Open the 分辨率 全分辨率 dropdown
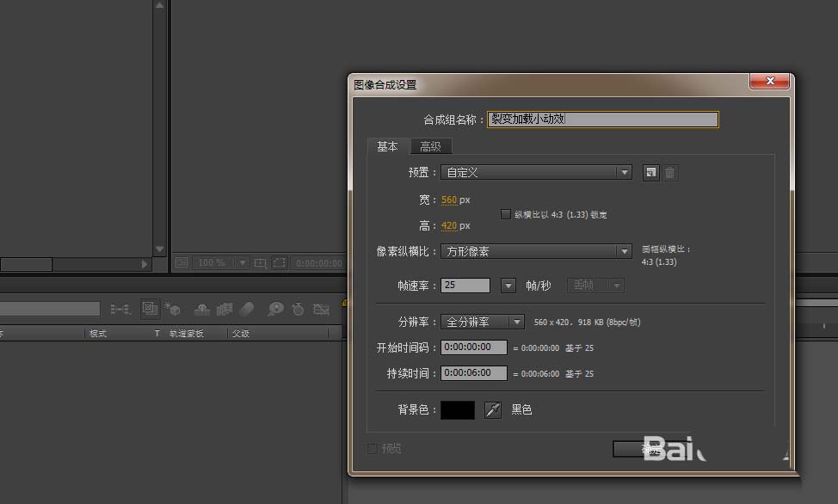838x504 pixels. tap(482, 322)
